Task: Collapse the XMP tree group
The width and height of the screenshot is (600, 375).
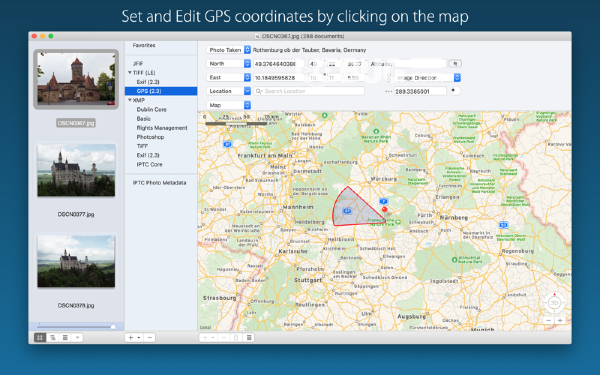Action: click(x=130, y=100)
